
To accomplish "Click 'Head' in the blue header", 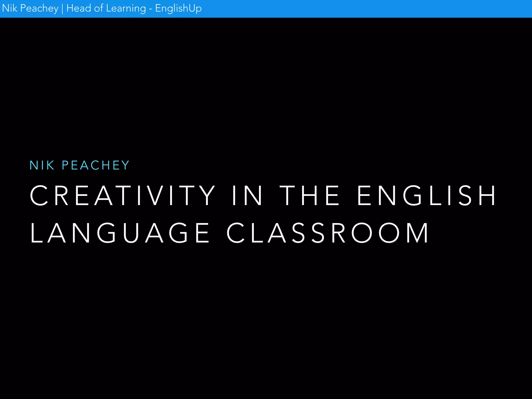I will click(79, 9).
